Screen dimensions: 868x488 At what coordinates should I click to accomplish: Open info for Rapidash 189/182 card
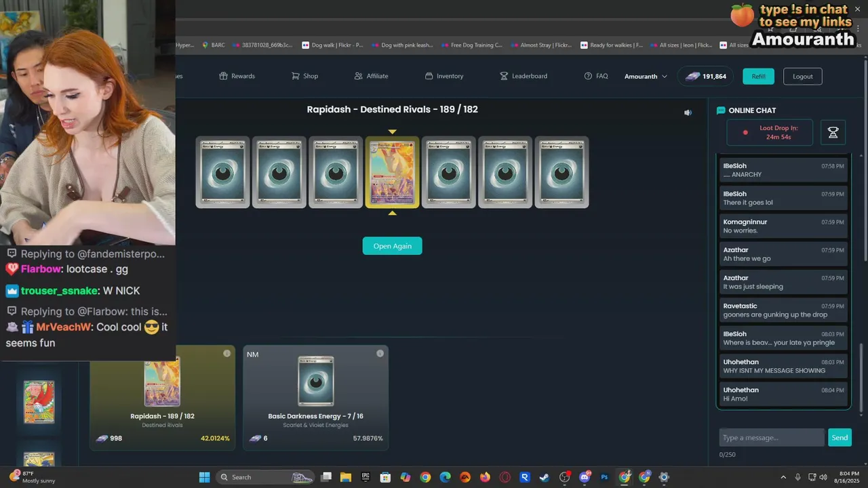click(x=226, y=353)
